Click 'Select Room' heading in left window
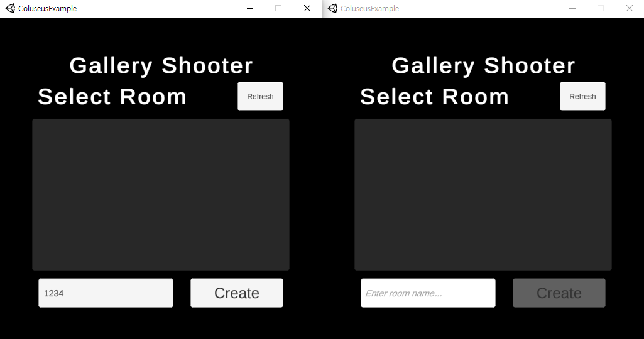 112,97
